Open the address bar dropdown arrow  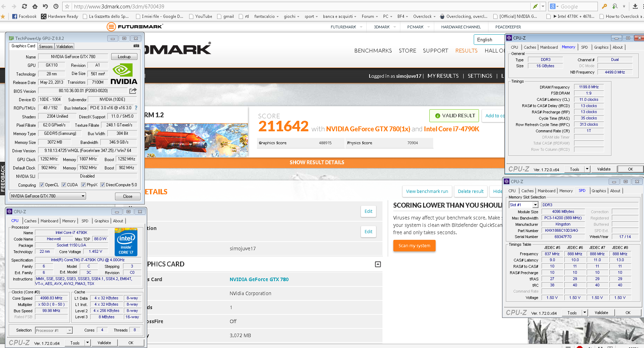click(x=543, y=6)
